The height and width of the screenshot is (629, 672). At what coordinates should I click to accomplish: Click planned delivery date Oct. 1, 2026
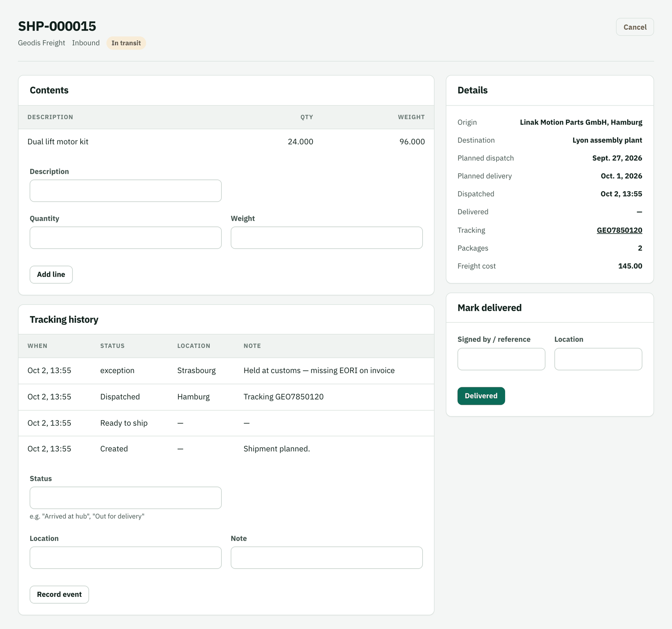coord(621,176)
